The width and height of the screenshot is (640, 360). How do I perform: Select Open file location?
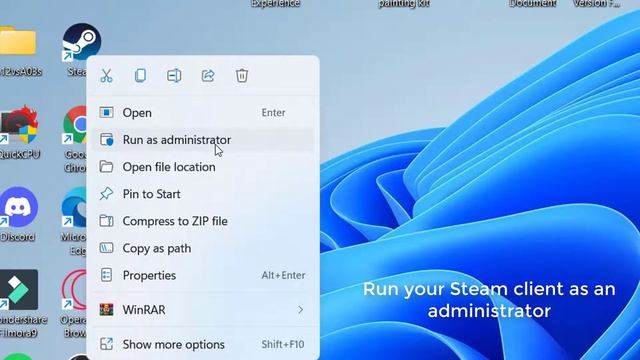(203, 167)
